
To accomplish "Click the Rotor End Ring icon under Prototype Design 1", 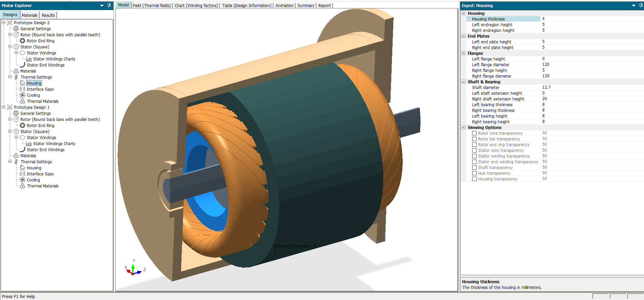I will point(22,125).
